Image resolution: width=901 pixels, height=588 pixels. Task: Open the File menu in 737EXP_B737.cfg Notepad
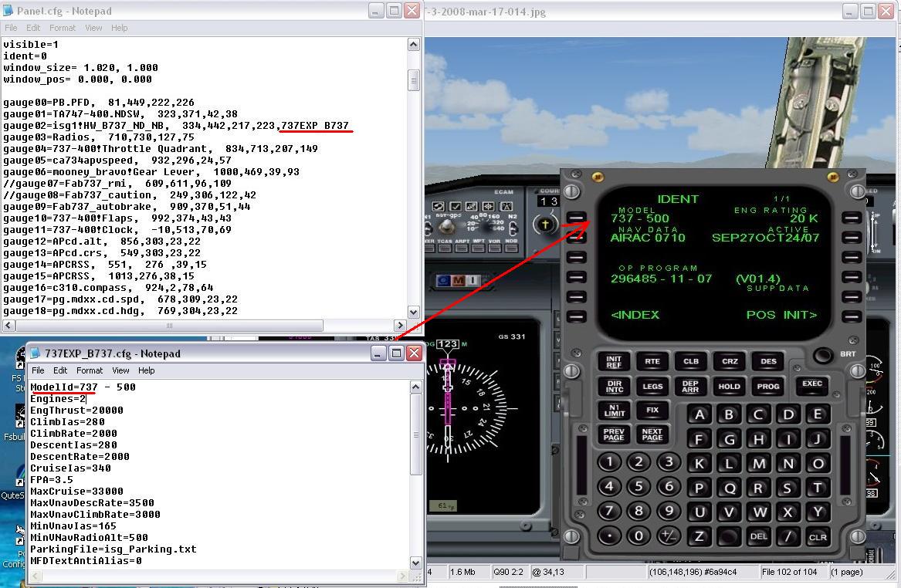click(38, 370)
